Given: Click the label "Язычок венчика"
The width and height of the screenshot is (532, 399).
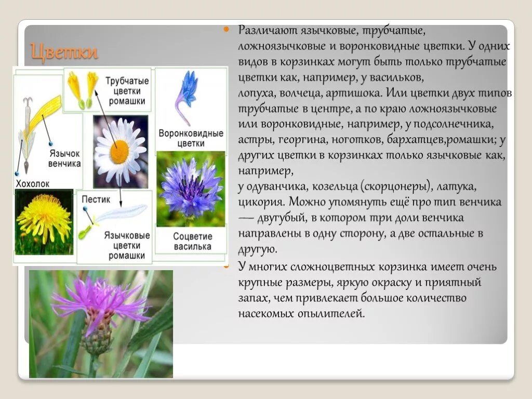Looking at the screenshot, I should 64,158.
